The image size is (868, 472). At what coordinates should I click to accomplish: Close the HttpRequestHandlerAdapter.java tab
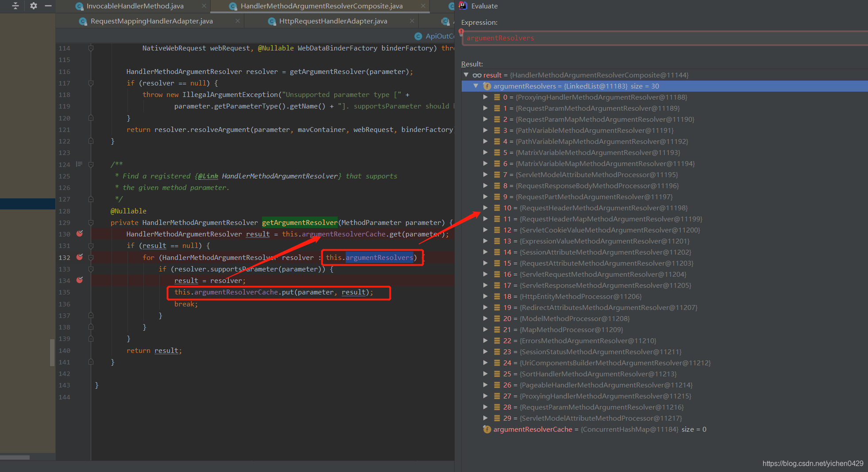(x=412, y=21)
